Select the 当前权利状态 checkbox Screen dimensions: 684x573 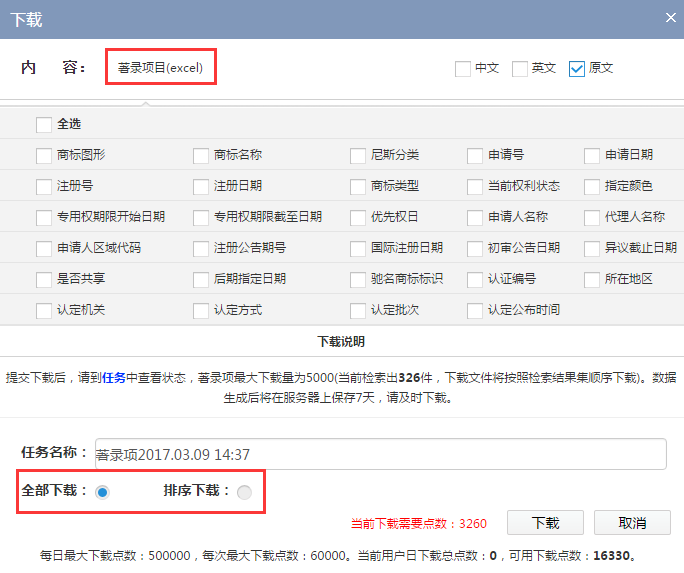[475, 186]
